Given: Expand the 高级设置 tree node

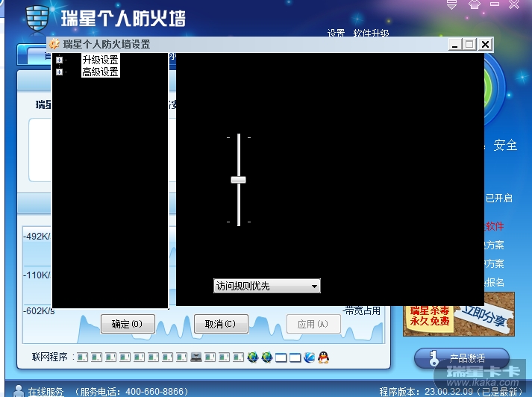Looking at the screenshot, I should click(59, 72).
